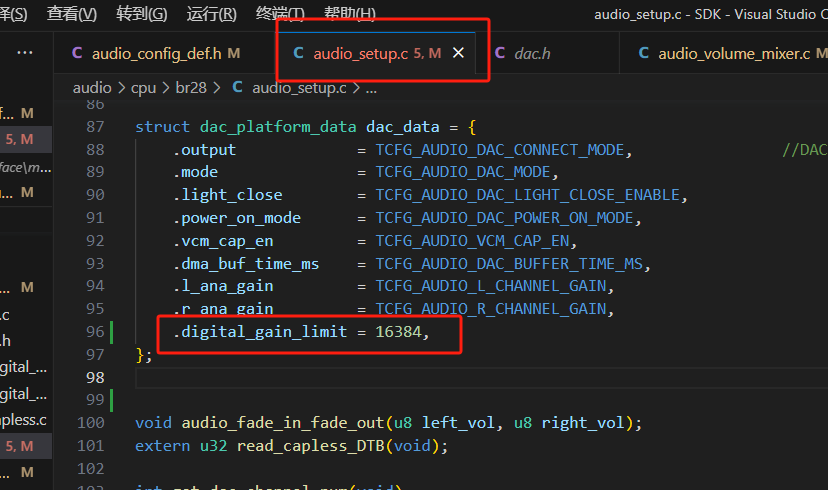
Task: Click breadcrumb folder 'cpu'
Action: click(x=144, y=88)
